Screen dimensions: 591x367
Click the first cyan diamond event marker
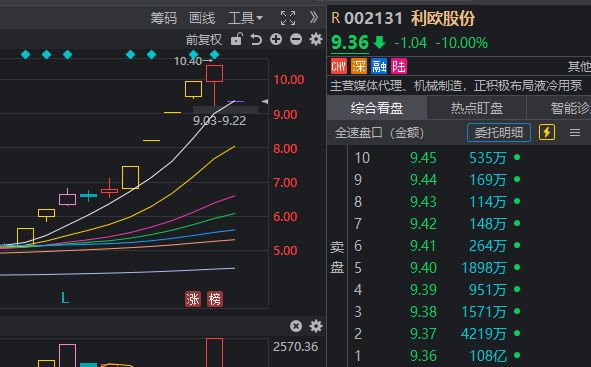click(26, 55)
